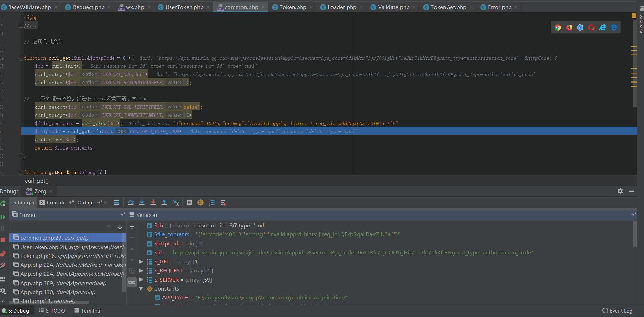The height and width of the screenshot is (317, 644).
Task: Close the Zerg debug session tab
Action: click(x=51, y=192)
